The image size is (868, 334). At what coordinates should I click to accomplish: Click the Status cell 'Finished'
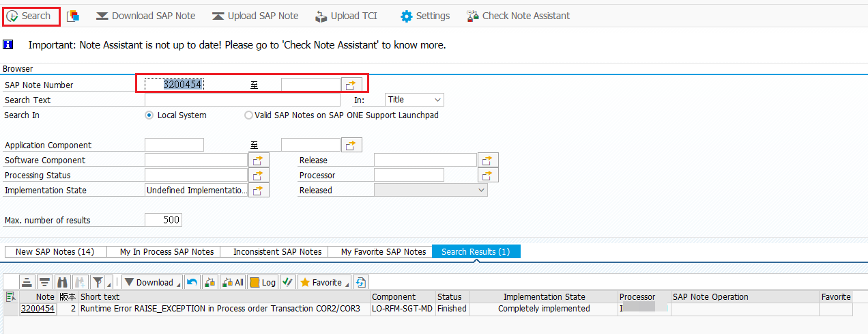coord(452,309)
